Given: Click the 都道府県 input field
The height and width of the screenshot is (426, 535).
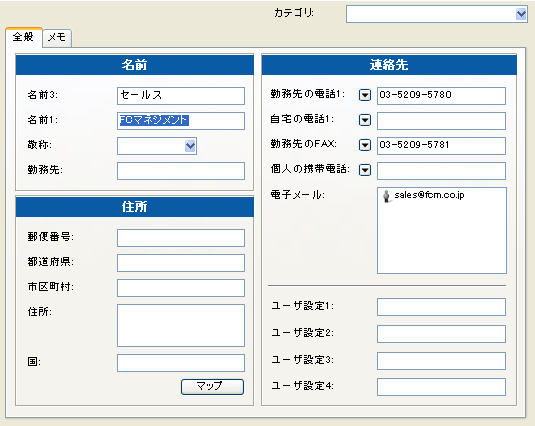Looking at the screenshot, I should coord(181,263).
